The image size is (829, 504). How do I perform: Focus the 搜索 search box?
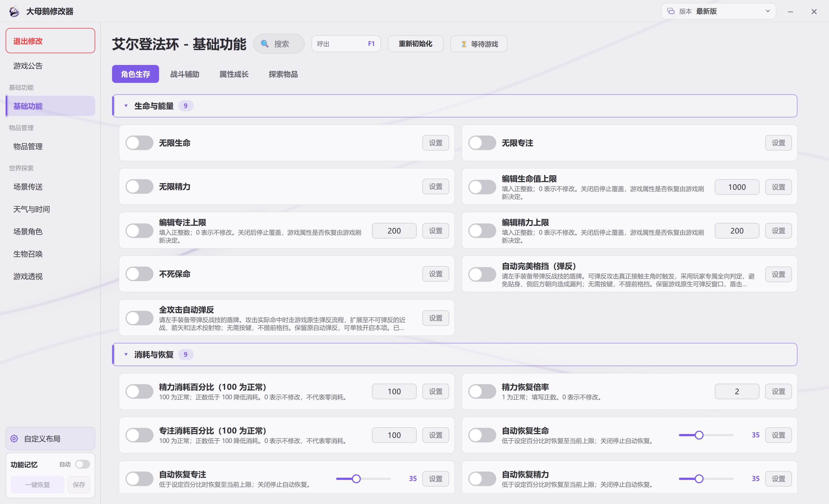(x=279, y=44)
